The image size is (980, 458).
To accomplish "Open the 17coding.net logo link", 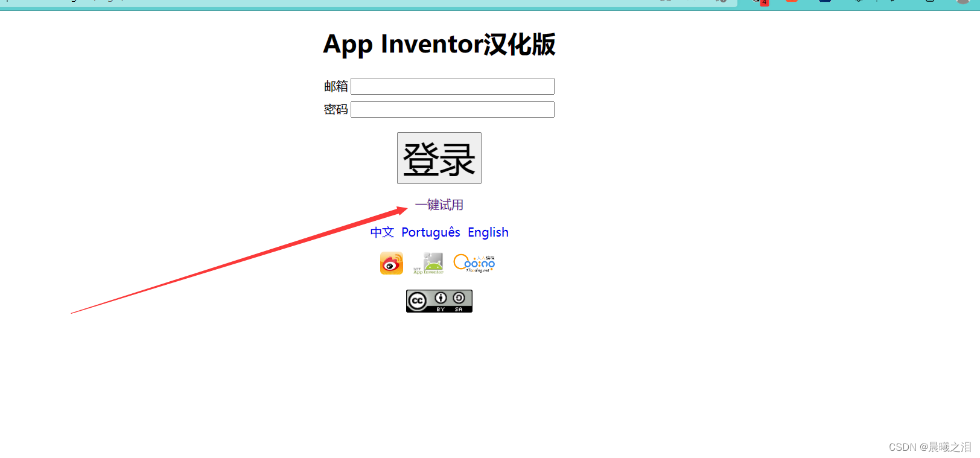I will click(x=474, y=263).
